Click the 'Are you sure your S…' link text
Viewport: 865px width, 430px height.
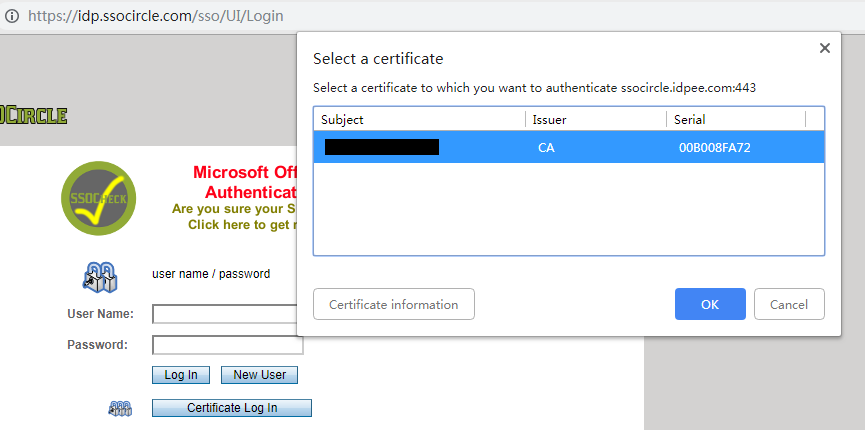coord(234,209)
